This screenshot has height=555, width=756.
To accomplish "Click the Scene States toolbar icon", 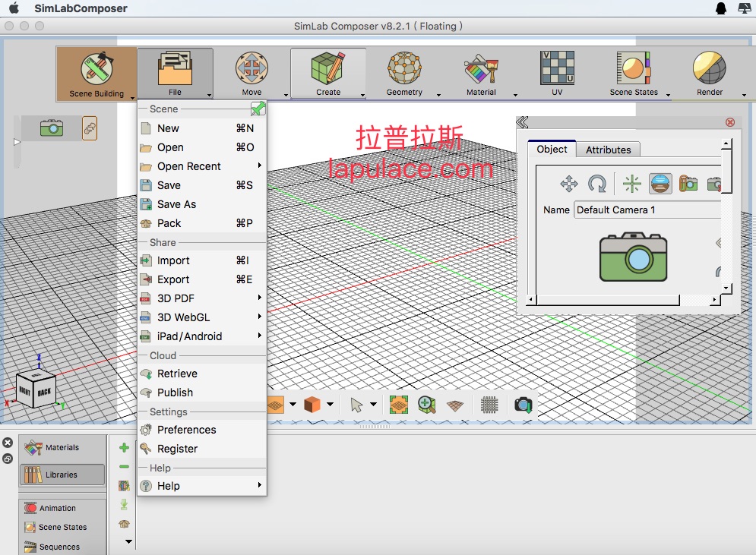I will click(634, 68).
